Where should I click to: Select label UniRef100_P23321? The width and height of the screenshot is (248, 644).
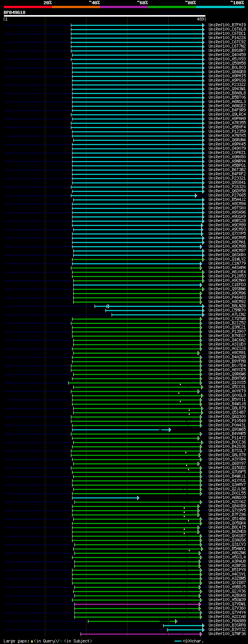coord(227,178)
